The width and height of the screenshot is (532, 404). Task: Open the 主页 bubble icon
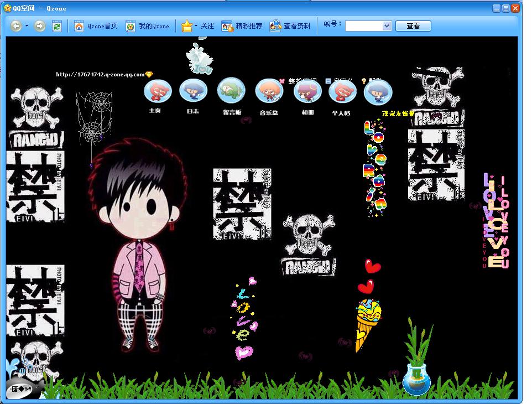point(158,91)
